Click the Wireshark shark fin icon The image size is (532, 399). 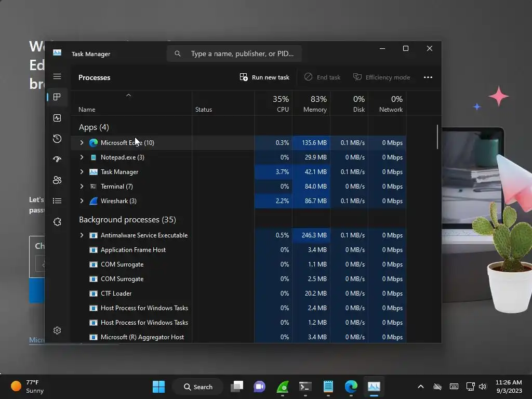point(94,201)
